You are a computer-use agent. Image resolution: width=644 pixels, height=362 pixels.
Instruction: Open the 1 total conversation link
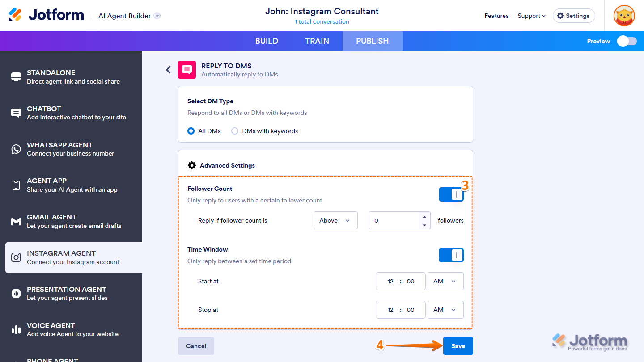[322, 21]
